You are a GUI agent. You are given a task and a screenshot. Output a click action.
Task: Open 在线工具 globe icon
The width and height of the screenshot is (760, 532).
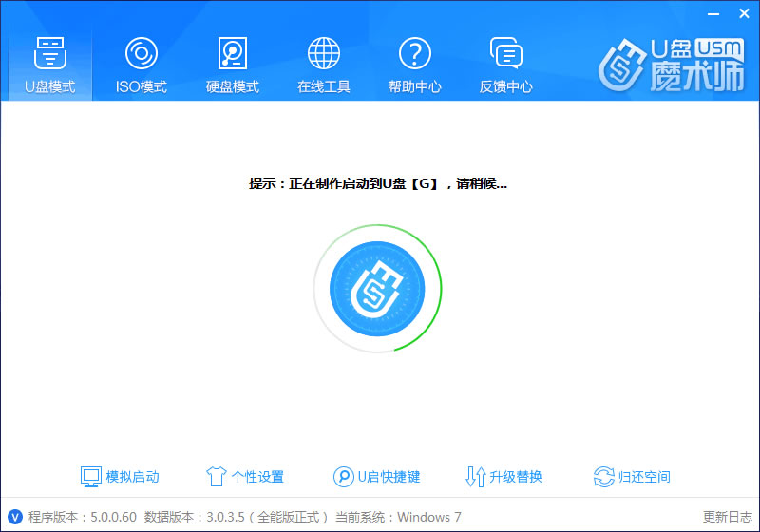[x=324, y=54]
